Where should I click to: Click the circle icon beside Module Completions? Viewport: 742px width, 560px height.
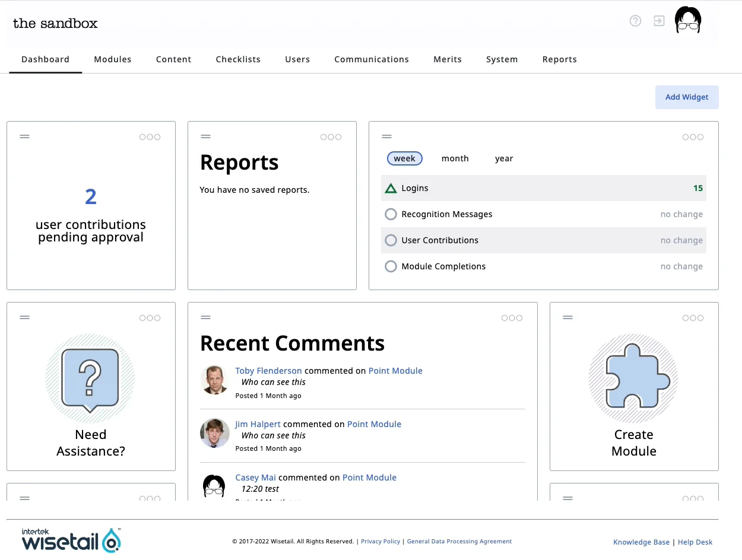[x=391, y=266]
